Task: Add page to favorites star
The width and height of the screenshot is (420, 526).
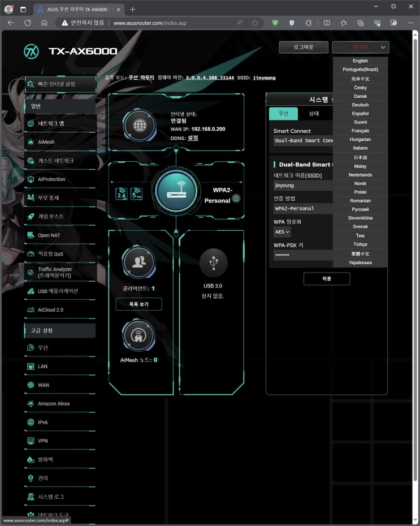Action: [x=255, y=23]
